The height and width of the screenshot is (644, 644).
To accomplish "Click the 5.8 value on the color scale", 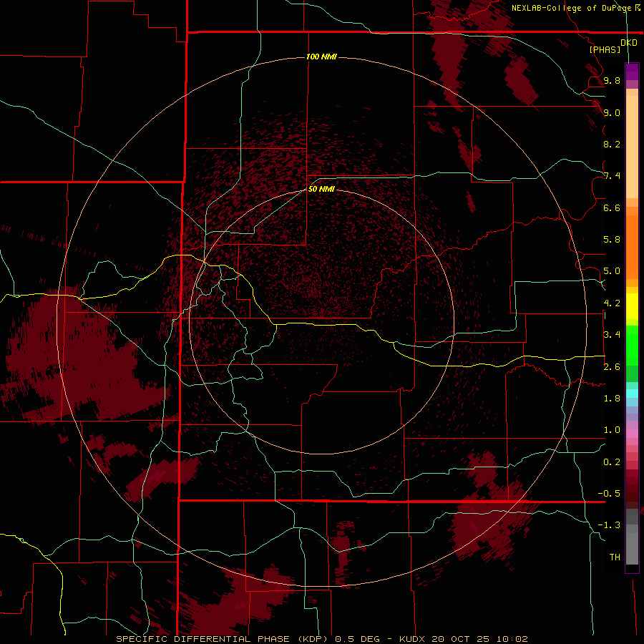I will coord(612,240).
